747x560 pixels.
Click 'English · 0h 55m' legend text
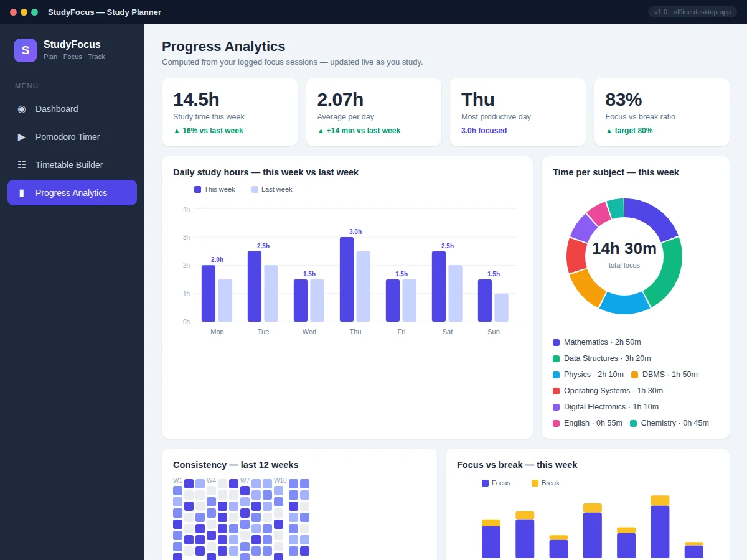pyautogui.click(x=593, y=423)
